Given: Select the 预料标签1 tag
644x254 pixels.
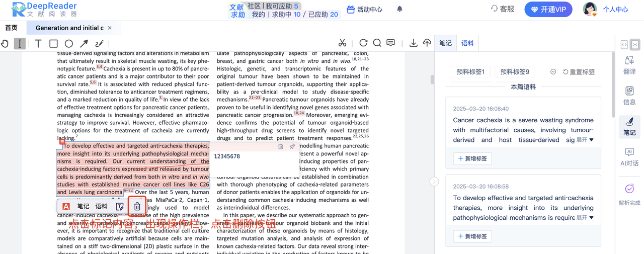Looking at the screenshot, I should tap(470, 72).
